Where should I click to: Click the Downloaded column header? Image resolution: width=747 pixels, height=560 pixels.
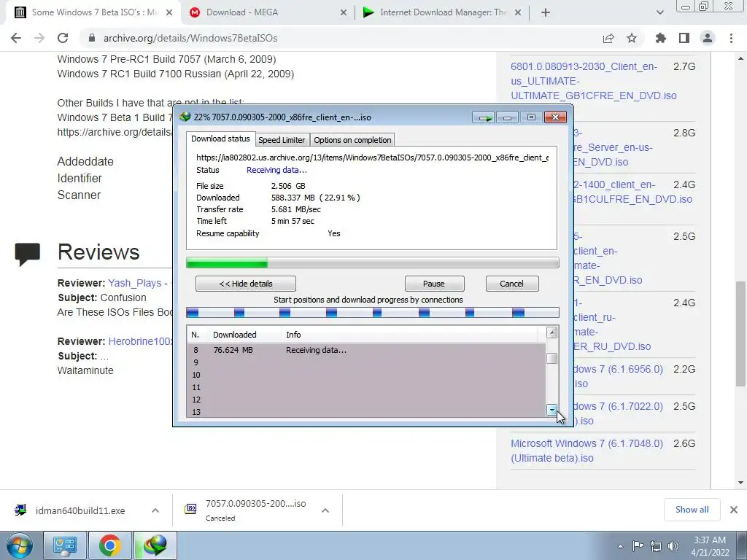[x=245, y=335]
